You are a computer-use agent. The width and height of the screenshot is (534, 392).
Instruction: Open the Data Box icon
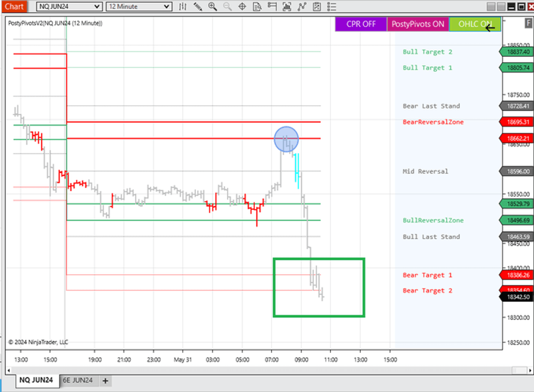coord(257,7)
